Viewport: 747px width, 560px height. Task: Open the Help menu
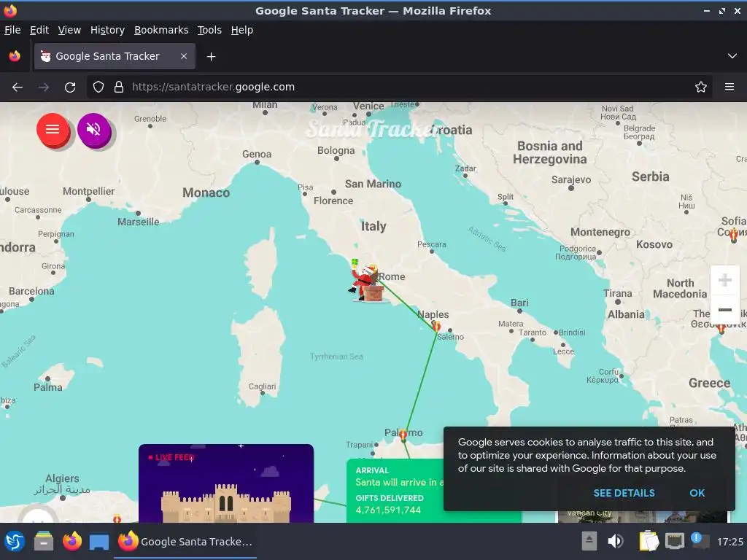click(x=242, y=30)
